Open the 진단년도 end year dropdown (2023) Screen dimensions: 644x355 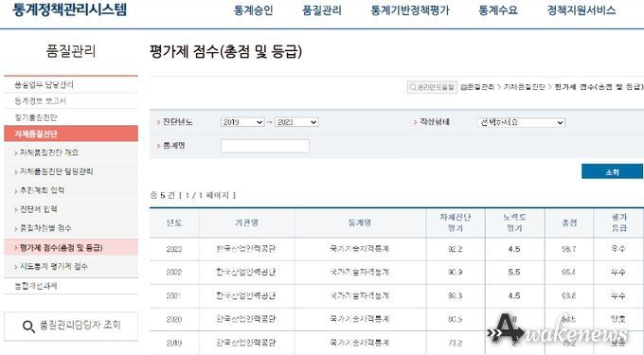[296, 122]
